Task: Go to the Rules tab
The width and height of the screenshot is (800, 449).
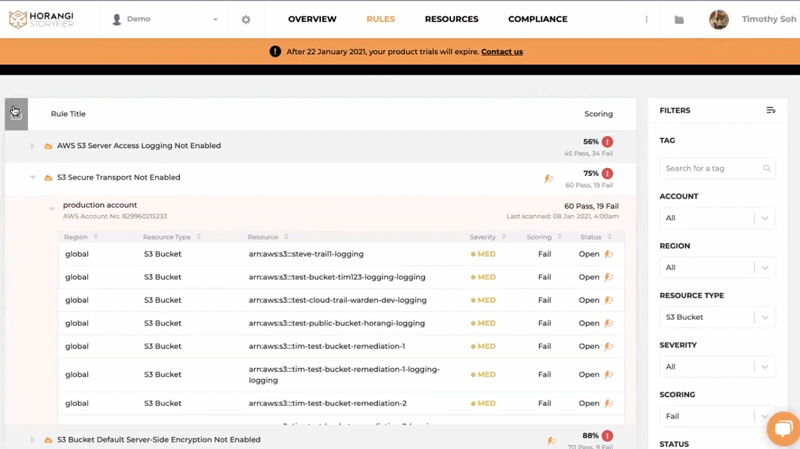Action: click(x=381, y=19)
